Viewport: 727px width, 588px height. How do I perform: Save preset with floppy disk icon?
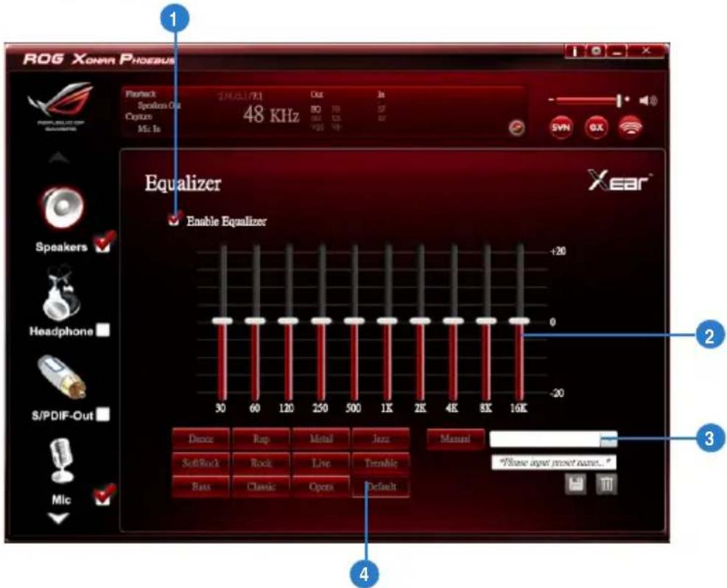pos(576,485)
